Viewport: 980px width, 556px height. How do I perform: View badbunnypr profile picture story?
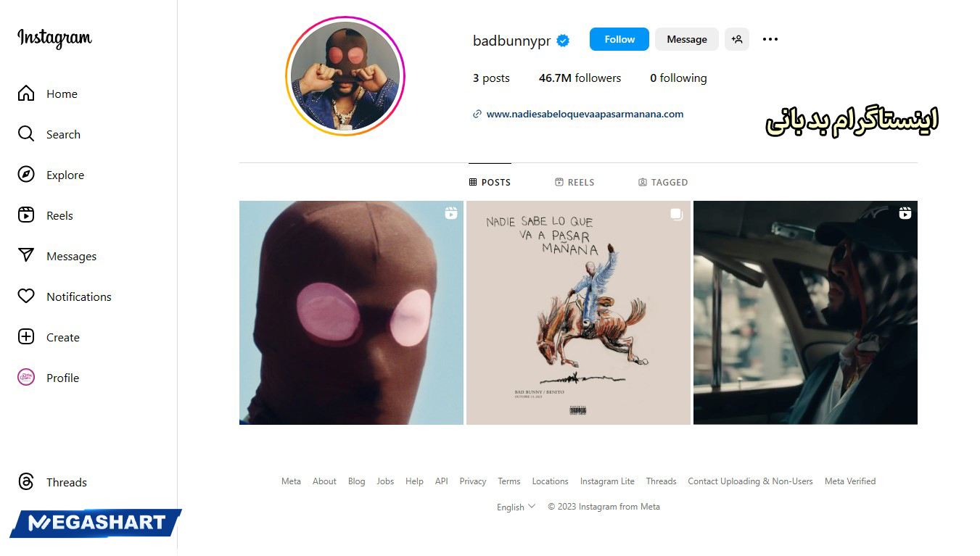coord(345,76)
